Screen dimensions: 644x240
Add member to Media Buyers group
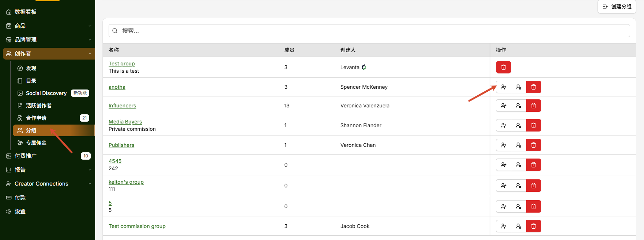(504, 125)
